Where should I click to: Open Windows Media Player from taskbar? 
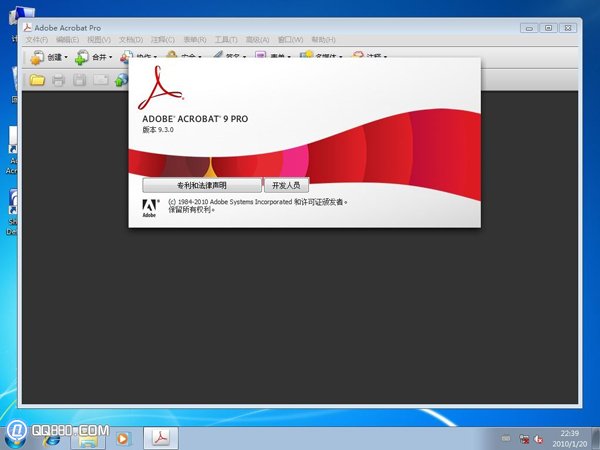coord(124,437)
